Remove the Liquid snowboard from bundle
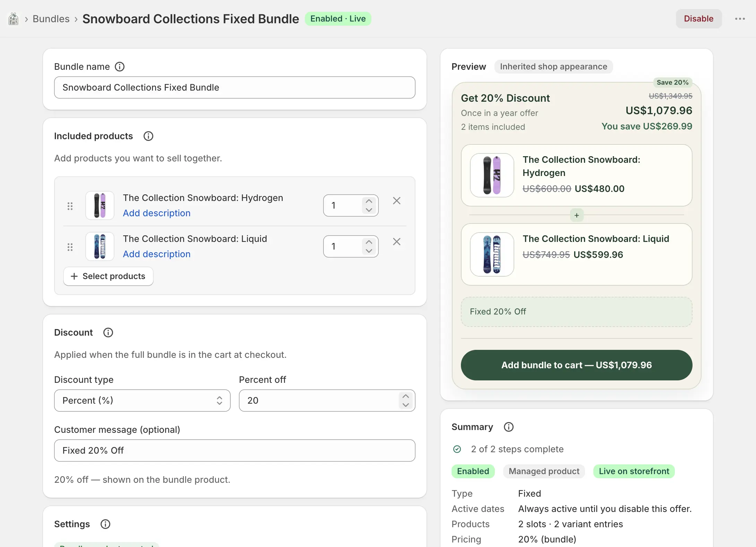The image size is (756, 547). pyautogui.click(x=397, y=242)
